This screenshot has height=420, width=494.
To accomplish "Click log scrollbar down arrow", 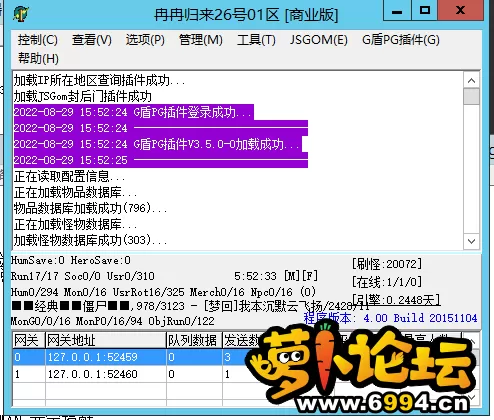I will (x=471, y=241).
